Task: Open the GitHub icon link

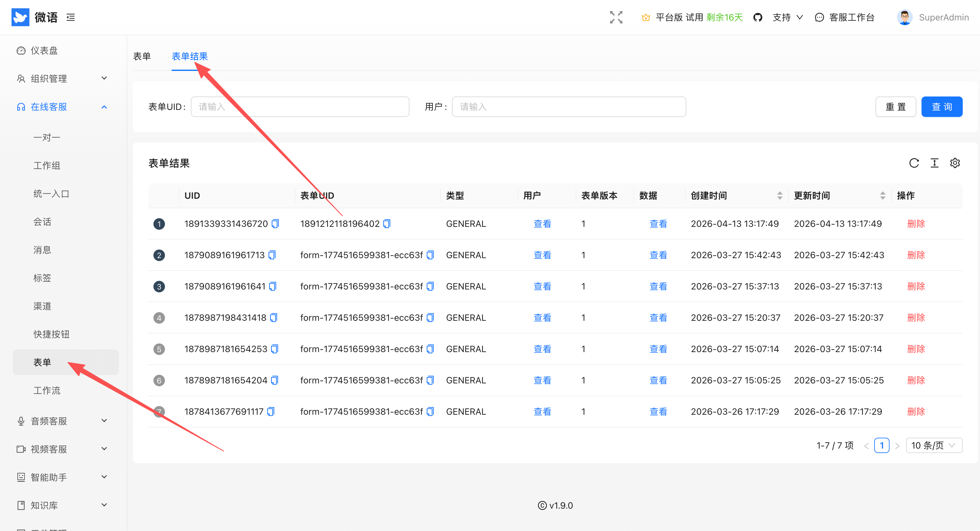Action: (x=758, y=18)
